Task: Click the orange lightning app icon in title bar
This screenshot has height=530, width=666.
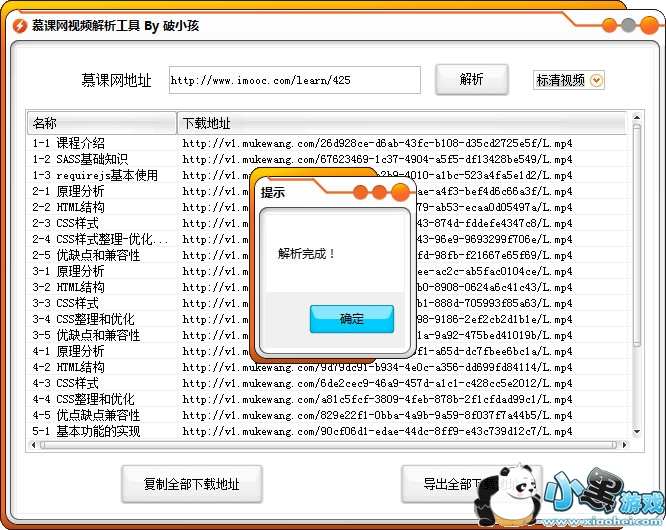Action: click(20, 26)
